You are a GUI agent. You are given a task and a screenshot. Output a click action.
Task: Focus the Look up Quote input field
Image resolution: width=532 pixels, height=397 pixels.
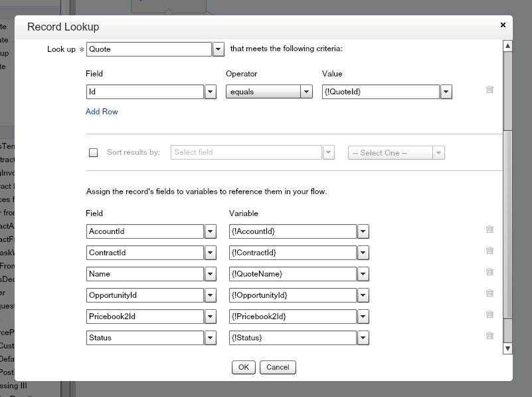point(149,49)
